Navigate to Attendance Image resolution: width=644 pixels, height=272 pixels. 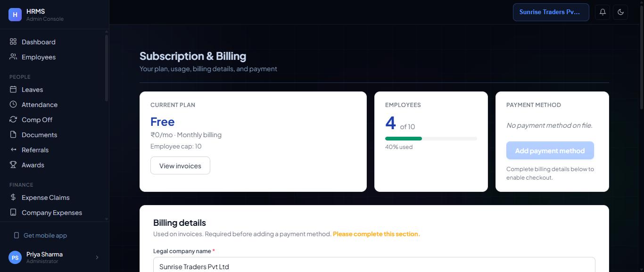[x=53, y=105]
